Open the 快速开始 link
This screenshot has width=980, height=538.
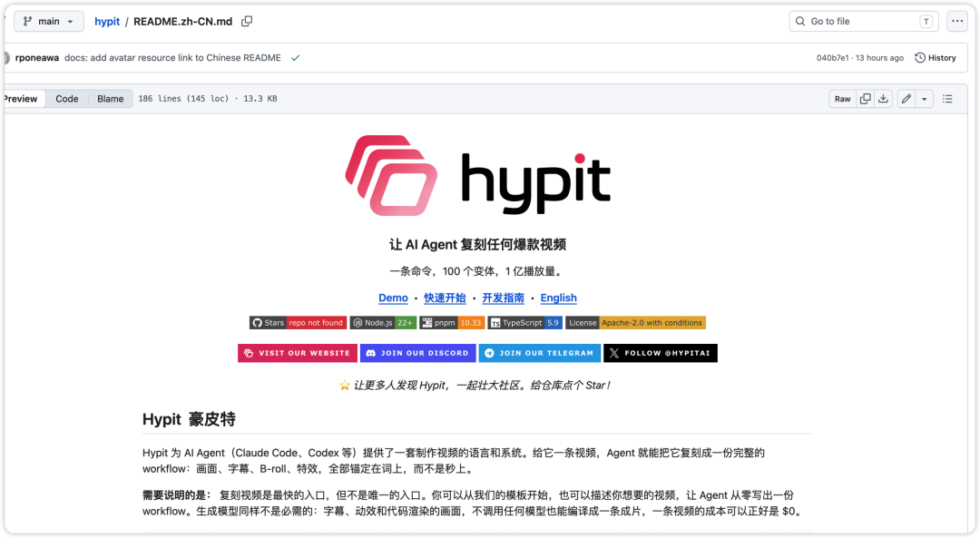coord(445,298)
